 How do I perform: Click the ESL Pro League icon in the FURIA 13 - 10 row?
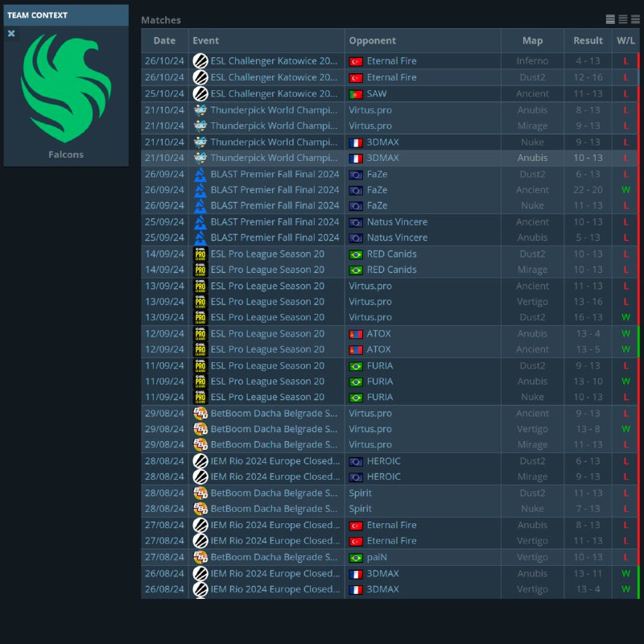point(200,381)
